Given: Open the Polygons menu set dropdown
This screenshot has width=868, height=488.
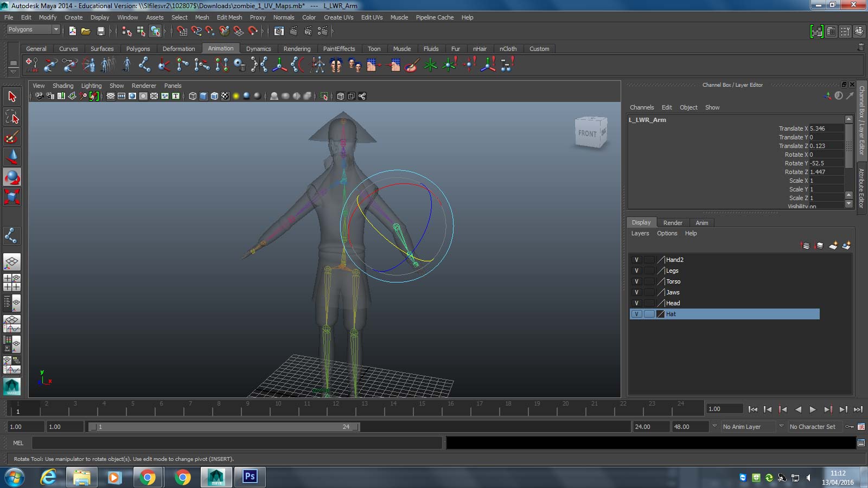Looking at the screenshot, I should [33, 29].
